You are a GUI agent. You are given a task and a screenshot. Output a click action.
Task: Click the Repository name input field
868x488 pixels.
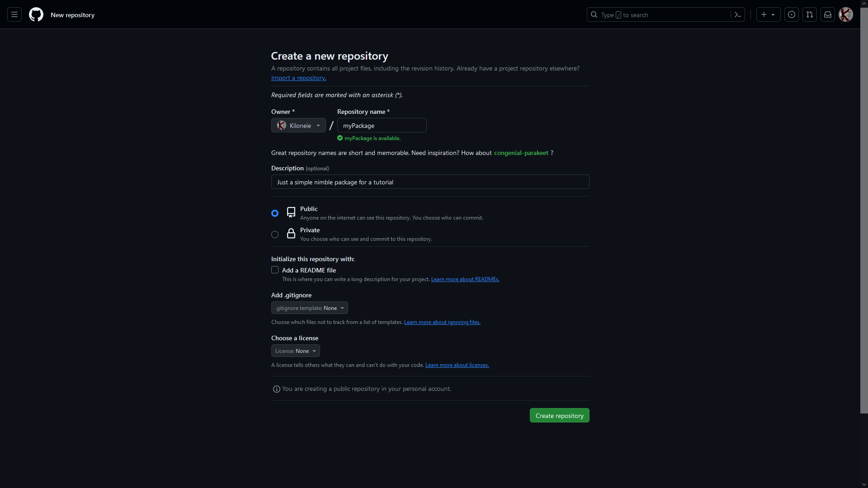[x=382, y=125]
